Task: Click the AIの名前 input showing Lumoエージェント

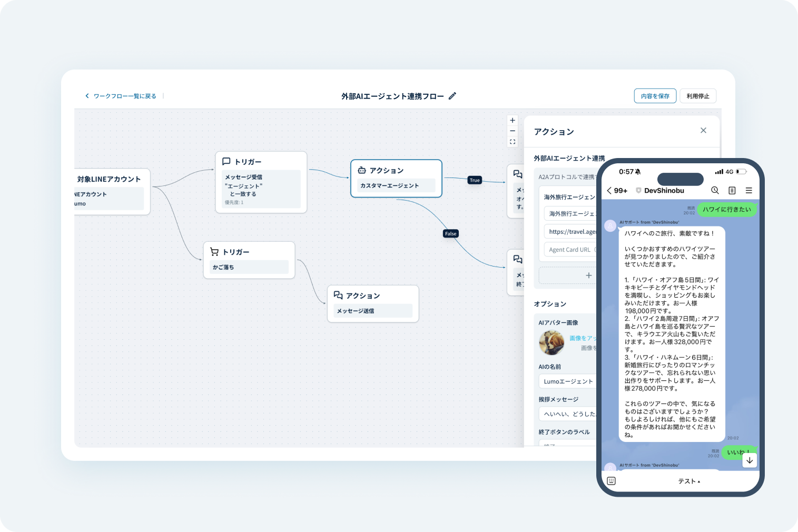Action: point(567,381)
